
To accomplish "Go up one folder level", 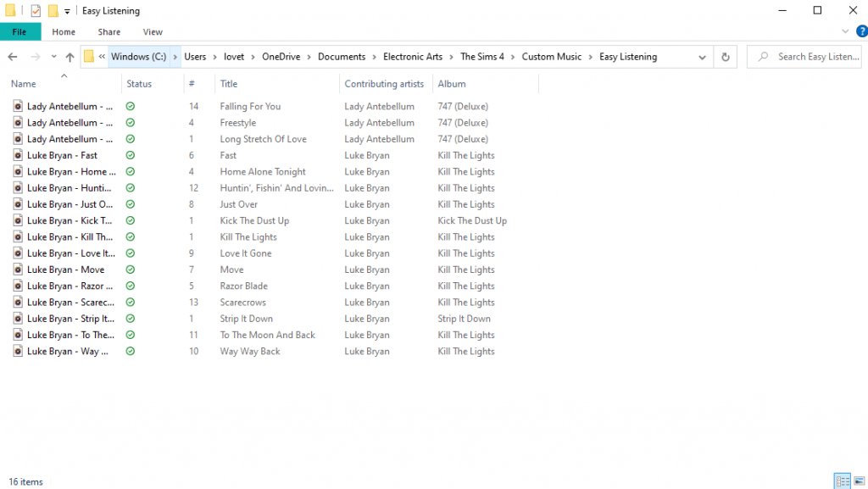I will [x=70, y=57].
